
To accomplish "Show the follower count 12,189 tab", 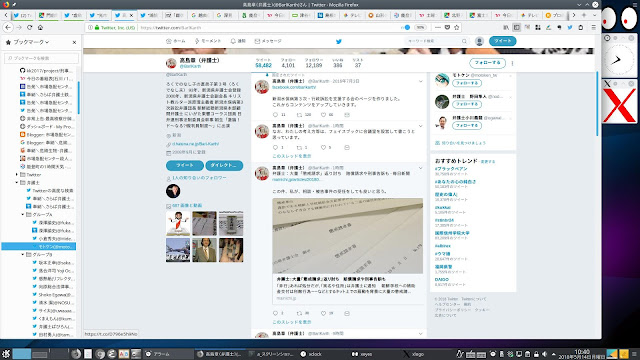I will click(313, 63).
